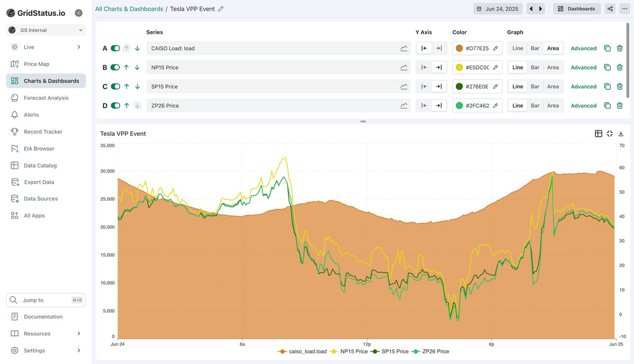Duplicate the NP15 Price series
This screenshot has width=634, height=364.
(x=607, y=68)
